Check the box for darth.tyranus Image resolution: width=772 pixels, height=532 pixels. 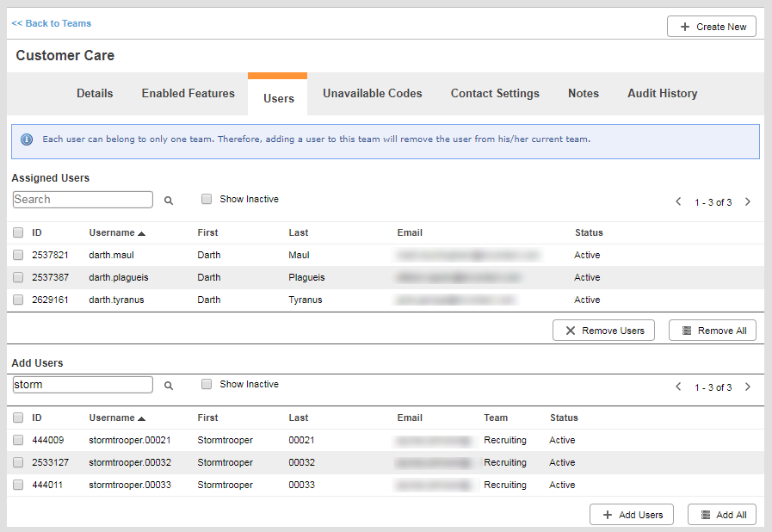[18, 300]
